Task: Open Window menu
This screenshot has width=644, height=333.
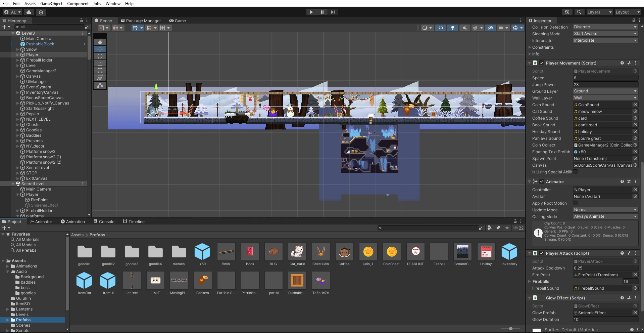Action: coord(113,4)
